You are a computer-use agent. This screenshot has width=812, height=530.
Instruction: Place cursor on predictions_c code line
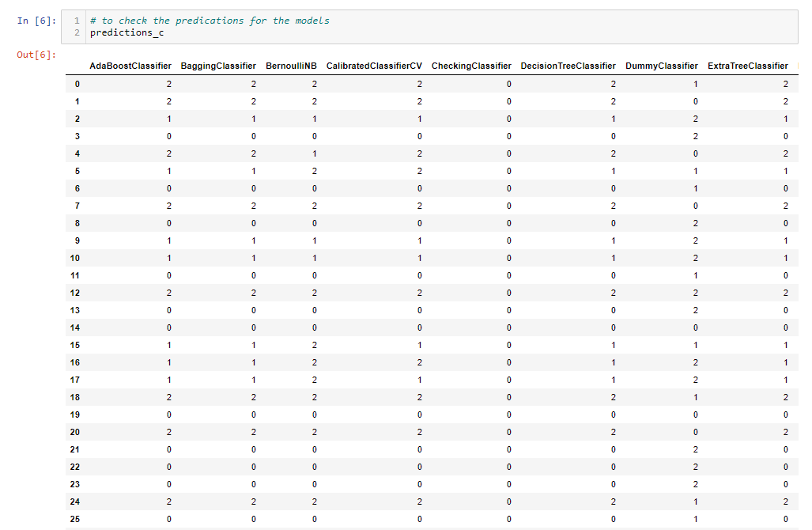pos(127,32)
